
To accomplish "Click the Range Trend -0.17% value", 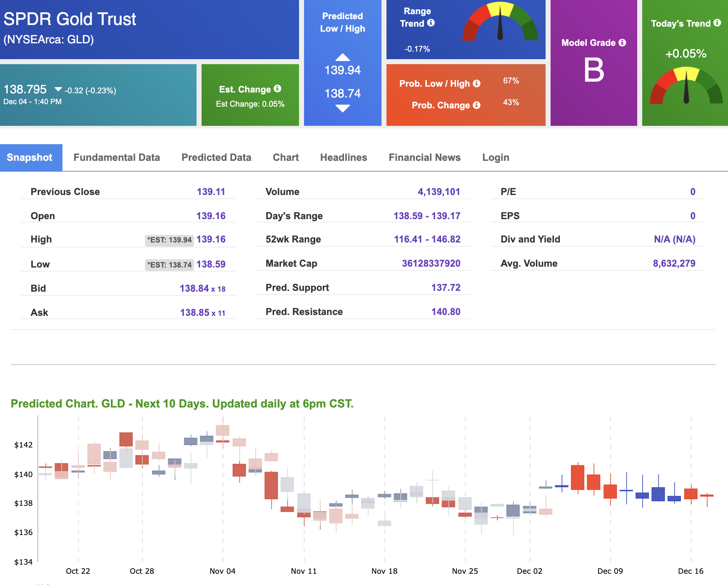I will point(417,49).
